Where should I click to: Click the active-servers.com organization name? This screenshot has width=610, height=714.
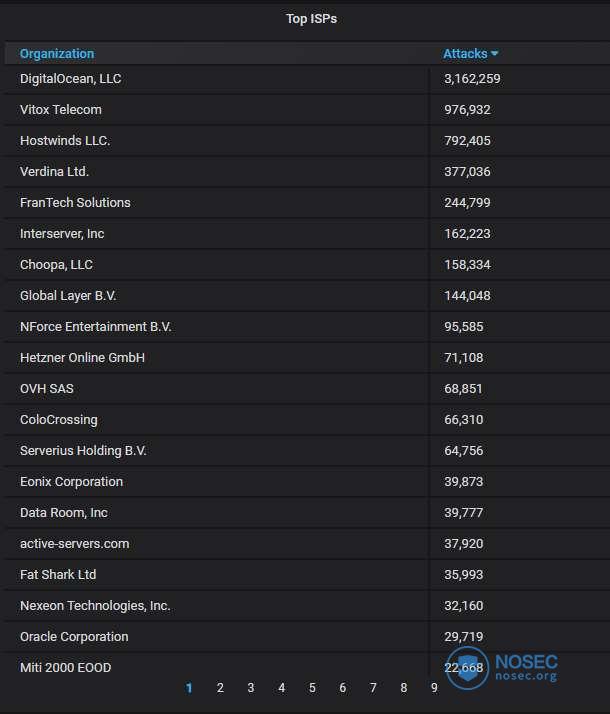tap(75, 544)
